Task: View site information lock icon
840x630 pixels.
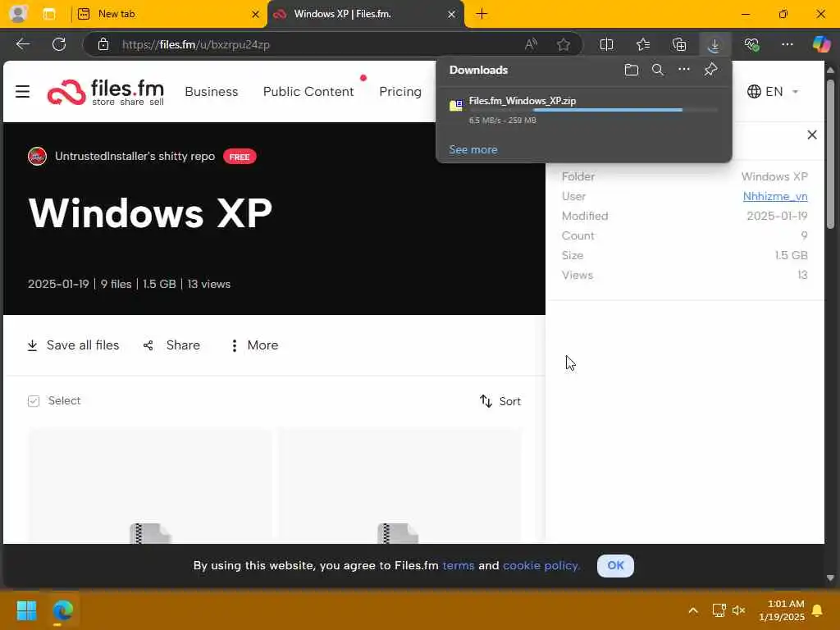Action: click(103, 44)
